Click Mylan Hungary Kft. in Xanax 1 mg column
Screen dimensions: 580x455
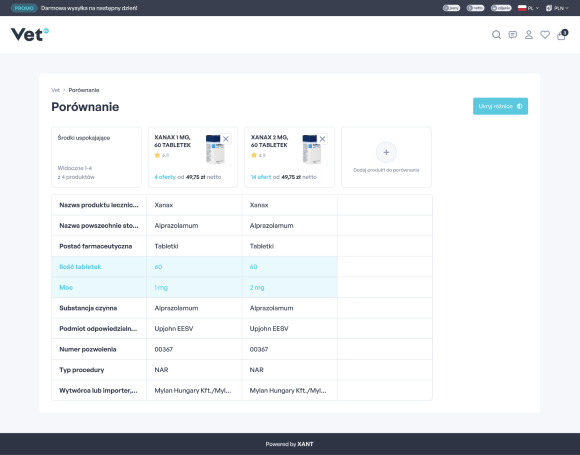193,391
